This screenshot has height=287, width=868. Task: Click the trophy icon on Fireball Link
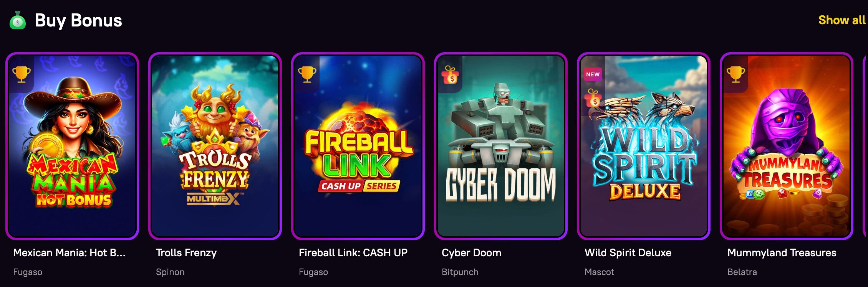pyautogui.click(x=307, y=74)
